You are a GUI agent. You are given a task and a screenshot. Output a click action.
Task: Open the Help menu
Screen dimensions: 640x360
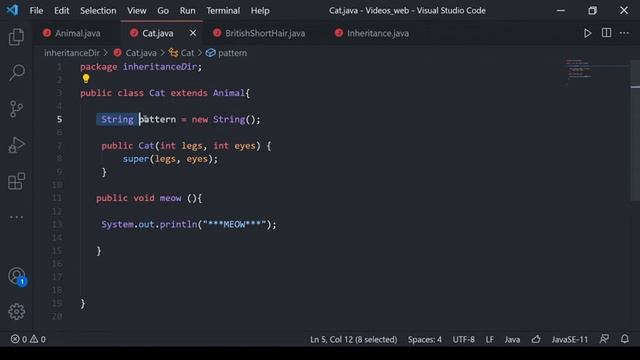pos(260,11)
